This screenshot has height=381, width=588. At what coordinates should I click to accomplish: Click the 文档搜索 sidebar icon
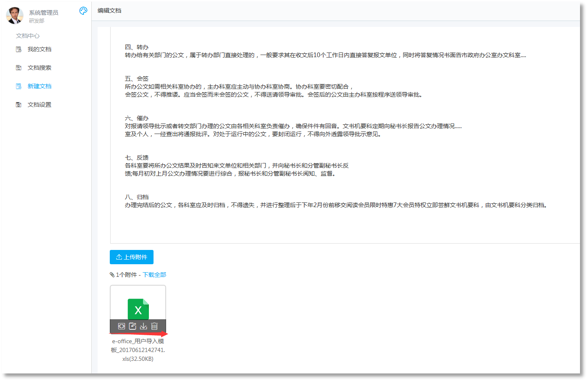point(19,68)
